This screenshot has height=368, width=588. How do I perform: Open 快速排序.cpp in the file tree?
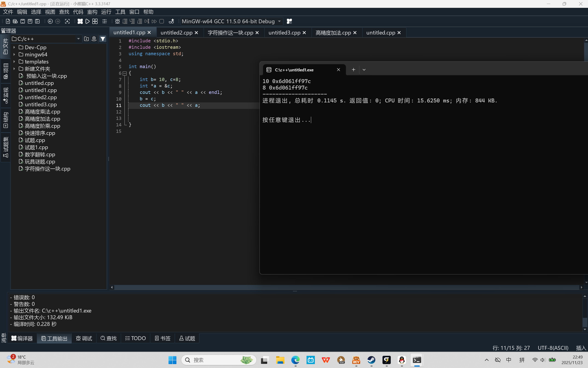(x=40, y=133)
